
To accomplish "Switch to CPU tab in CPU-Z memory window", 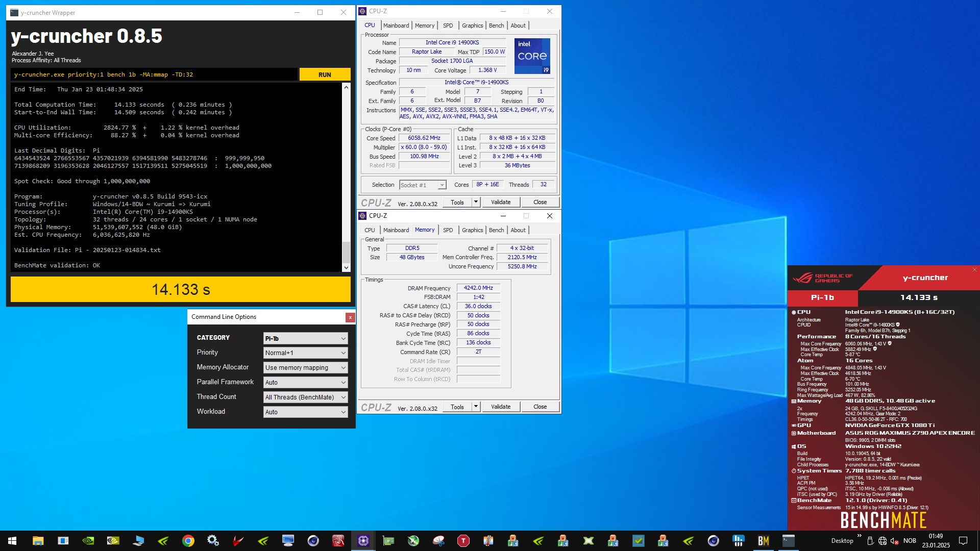I will [370, 230].
